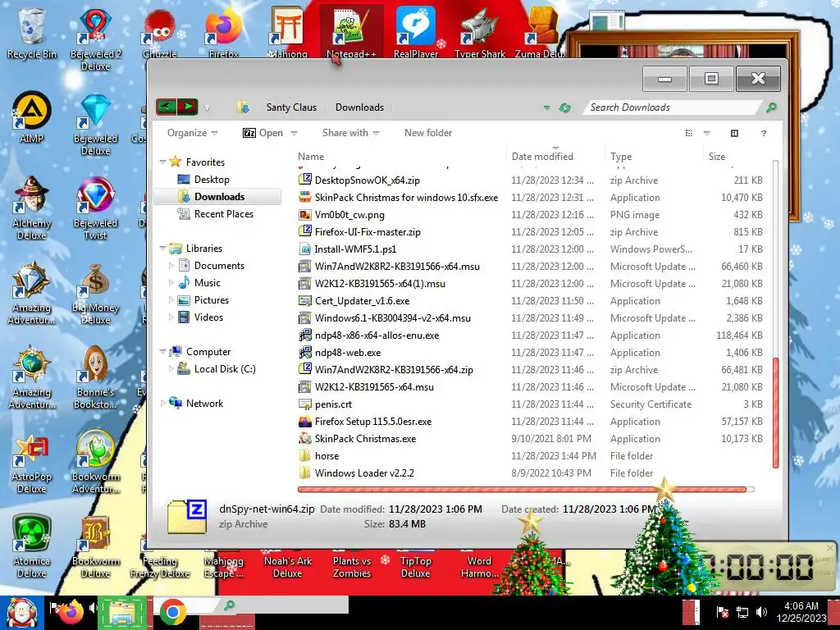840x630 pixels.
Task: Expand the Documents library node
Action: [171, 265]
